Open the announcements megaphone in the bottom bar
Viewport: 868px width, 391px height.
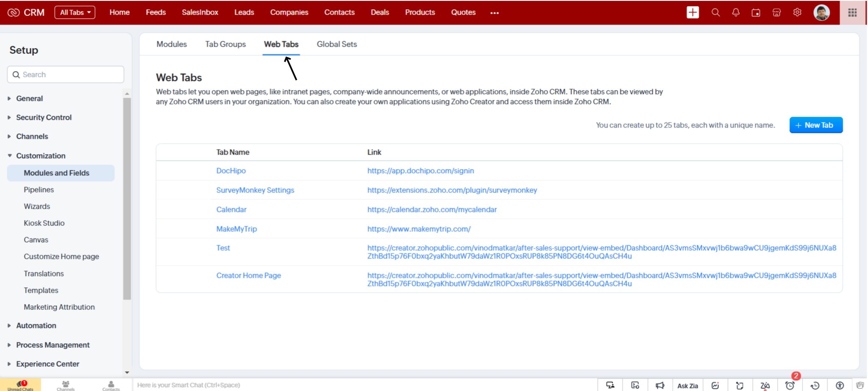[660, 385]
